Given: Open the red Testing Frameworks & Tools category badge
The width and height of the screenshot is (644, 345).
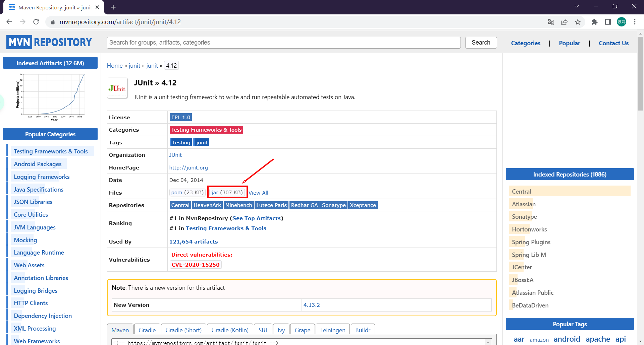Looking at the screenshot, I should [x=206, y=130].
